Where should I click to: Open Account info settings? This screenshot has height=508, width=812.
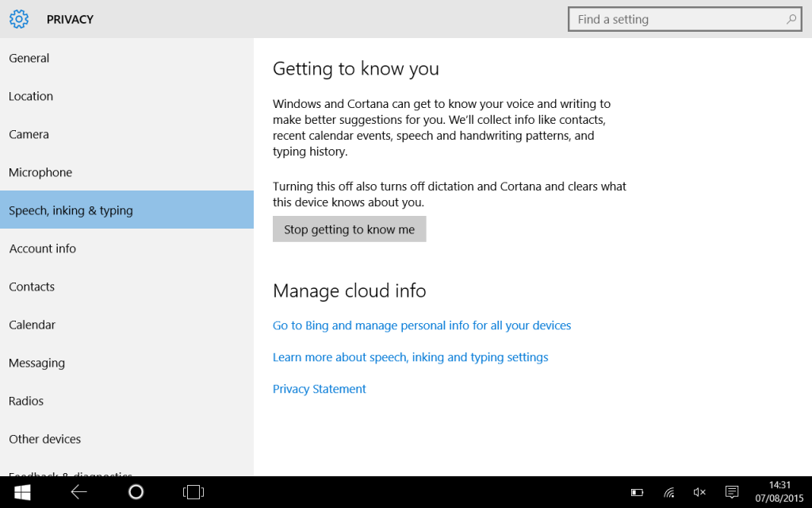click(x=42, y=248)
